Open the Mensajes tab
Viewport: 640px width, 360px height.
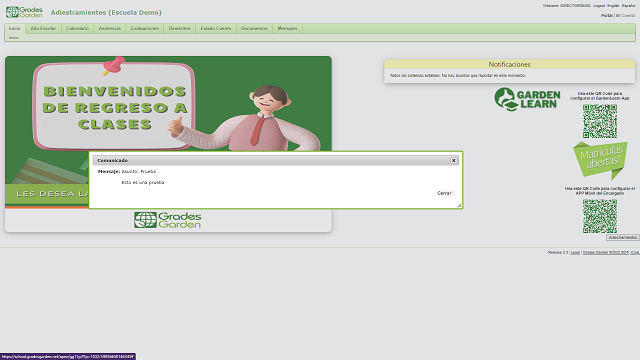coord(287,28)
